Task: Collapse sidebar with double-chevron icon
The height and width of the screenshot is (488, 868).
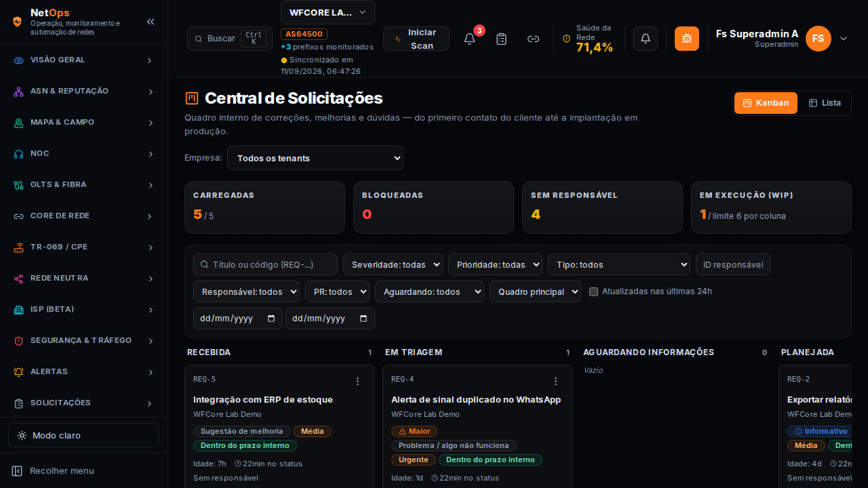Action: pyautogui.click(x=151, y=22)
